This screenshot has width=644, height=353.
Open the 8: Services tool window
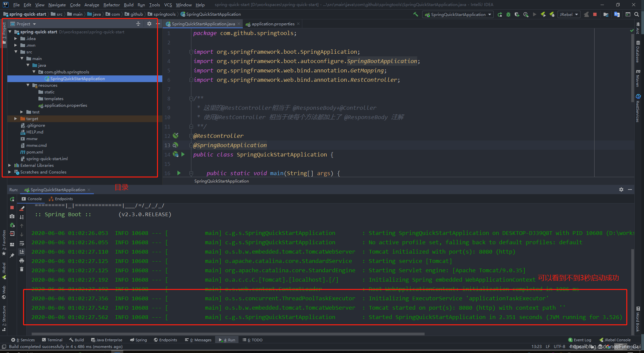pyautogui.click(x=23, y=340)
